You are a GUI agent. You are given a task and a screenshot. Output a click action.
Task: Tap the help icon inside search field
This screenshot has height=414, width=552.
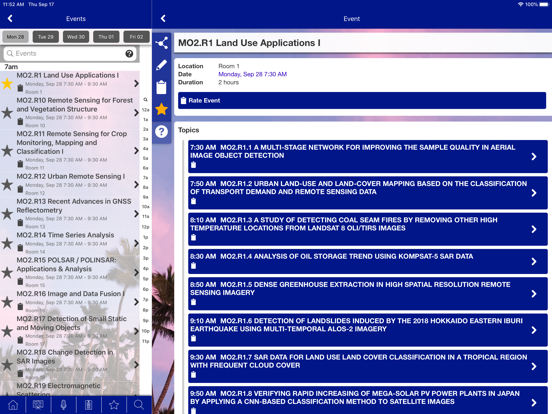[129, 54]
